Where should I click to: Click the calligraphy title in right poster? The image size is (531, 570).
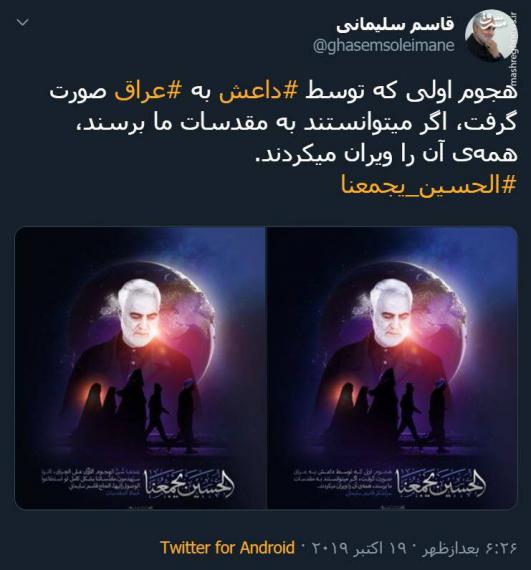(x=440, y=483)
